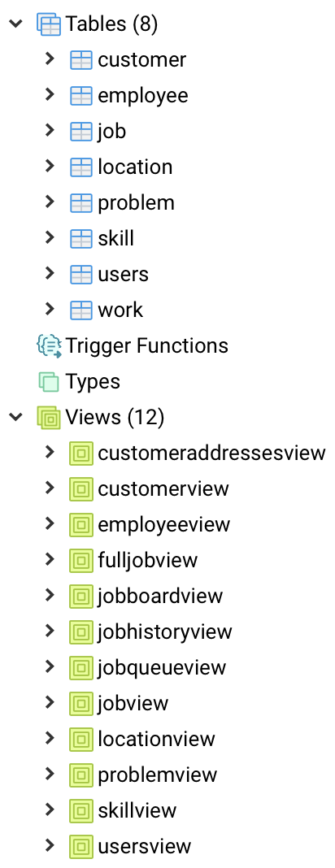Click the Trigger Functions icon

tap(49, 346)
